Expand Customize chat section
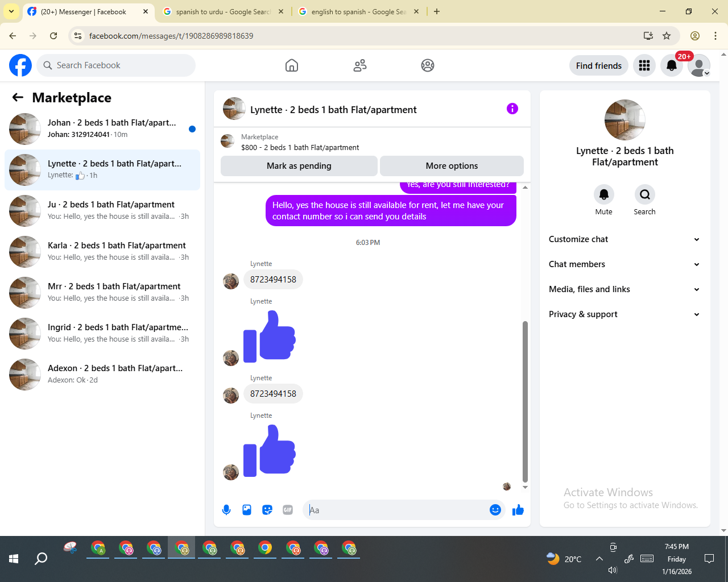The width and height of the screenshot is (728, 582). pyautogui.click(x=624, y=239)
